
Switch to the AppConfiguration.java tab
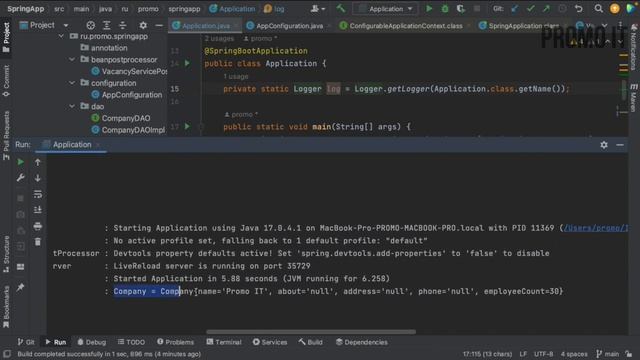289,26
